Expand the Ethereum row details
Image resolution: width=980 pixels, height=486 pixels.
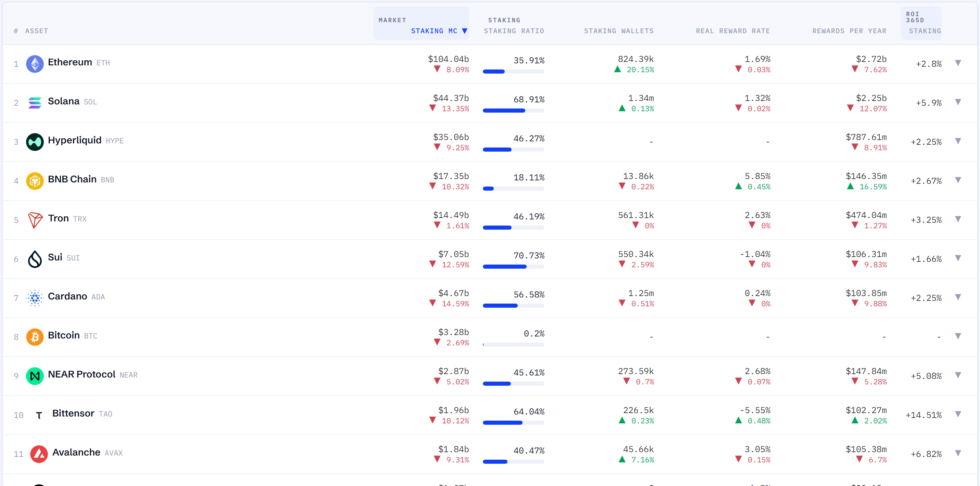958,63
